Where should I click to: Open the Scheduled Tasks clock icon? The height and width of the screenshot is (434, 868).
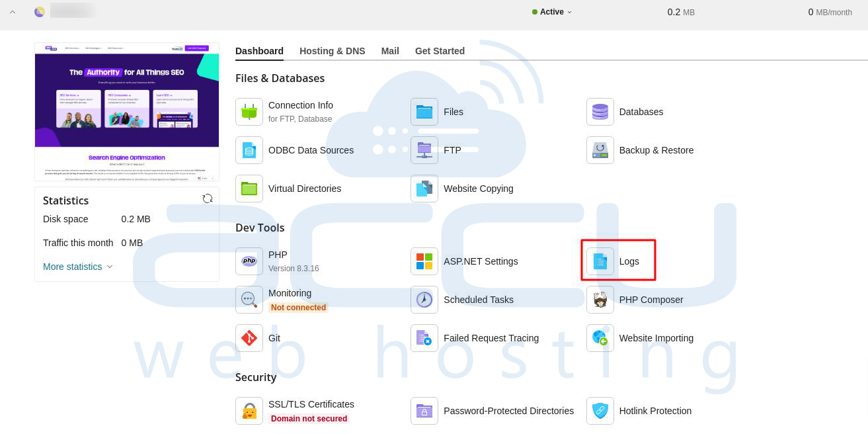424,300
